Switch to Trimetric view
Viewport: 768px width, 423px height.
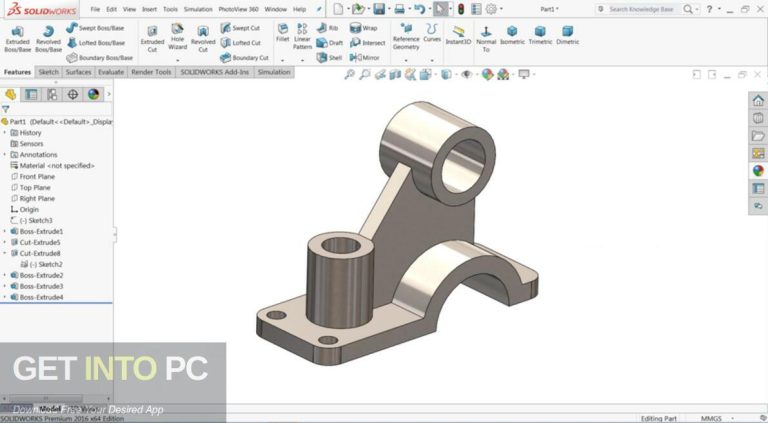click(540, 36)
